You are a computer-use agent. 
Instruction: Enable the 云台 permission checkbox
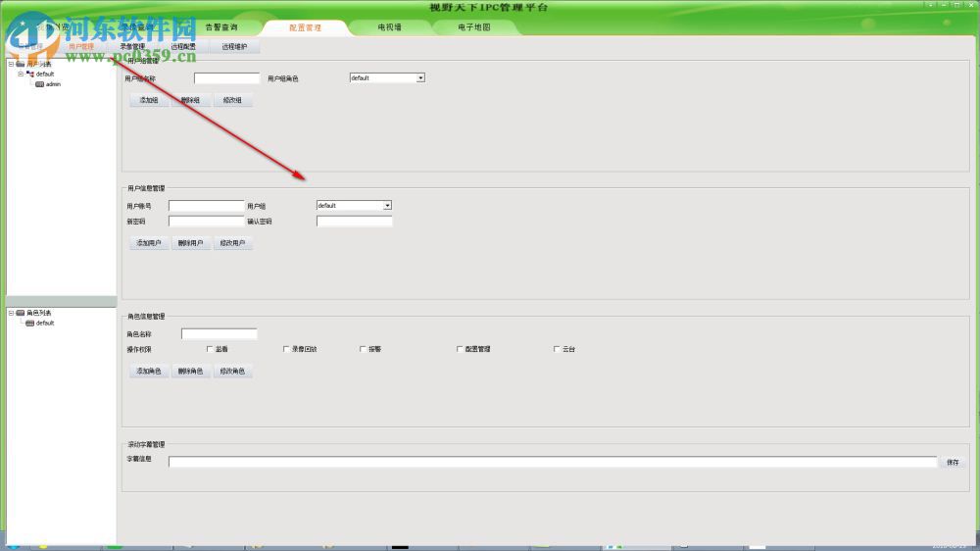(x=557, y=349)
